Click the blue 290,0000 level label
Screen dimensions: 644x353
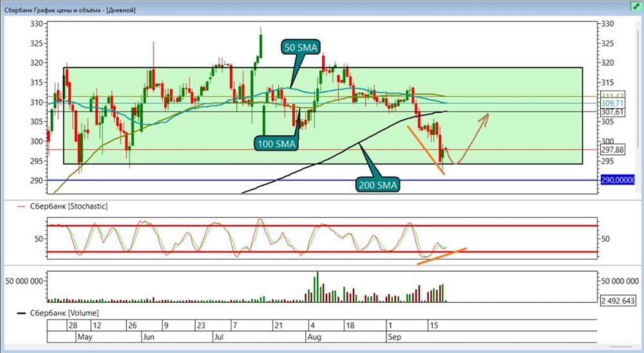click(x=618, y=180)
